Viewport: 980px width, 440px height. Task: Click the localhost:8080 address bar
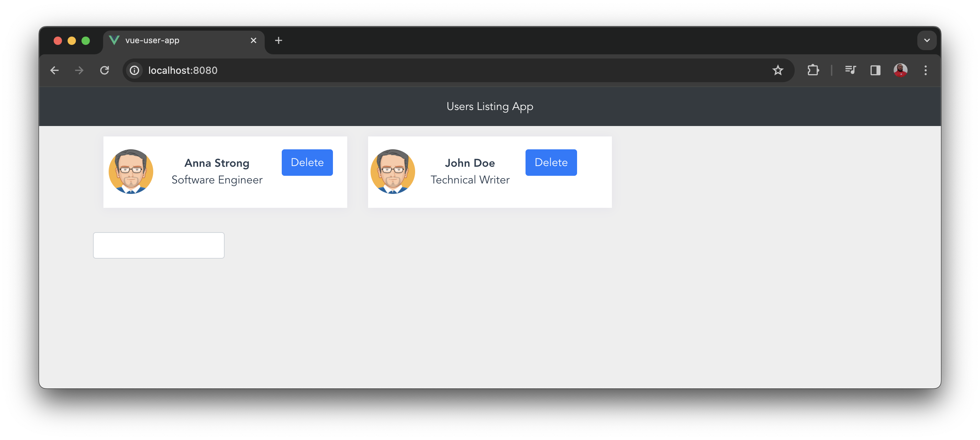(419, 70)
